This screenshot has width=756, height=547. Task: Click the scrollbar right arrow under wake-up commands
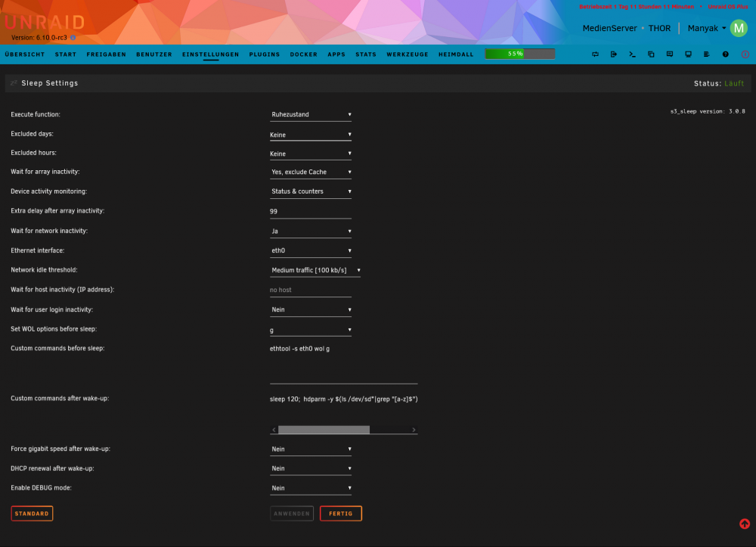pyautogui.click(x=414, y=430)
